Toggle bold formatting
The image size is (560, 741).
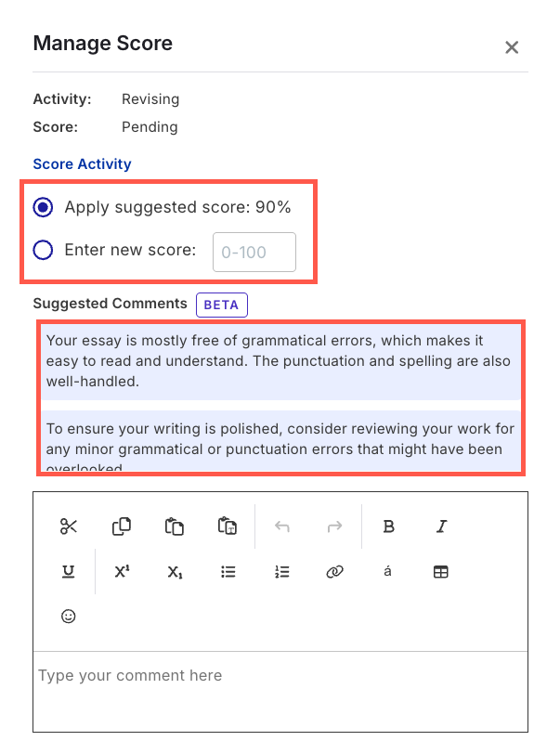point(389,526)
